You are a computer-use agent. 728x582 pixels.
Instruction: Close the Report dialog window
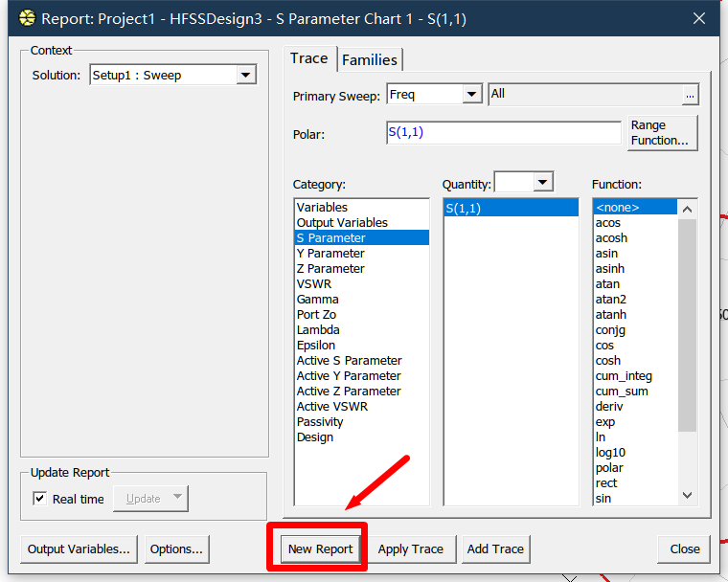point(698,18)
